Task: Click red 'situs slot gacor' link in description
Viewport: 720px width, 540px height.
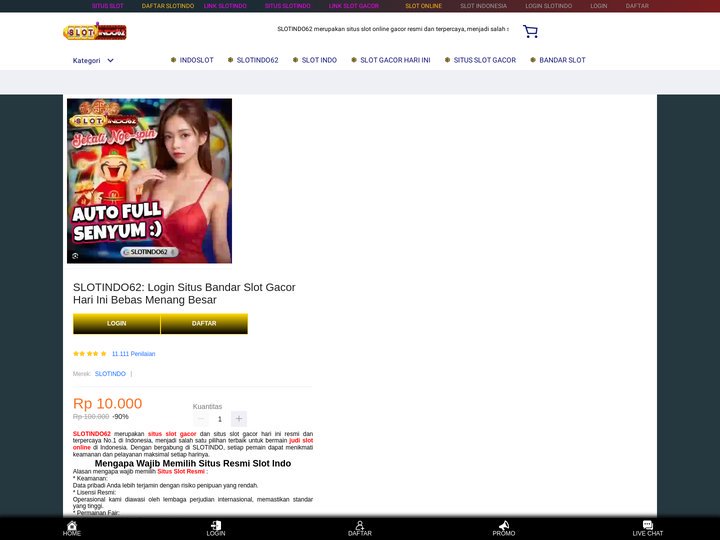Action: 172,434
